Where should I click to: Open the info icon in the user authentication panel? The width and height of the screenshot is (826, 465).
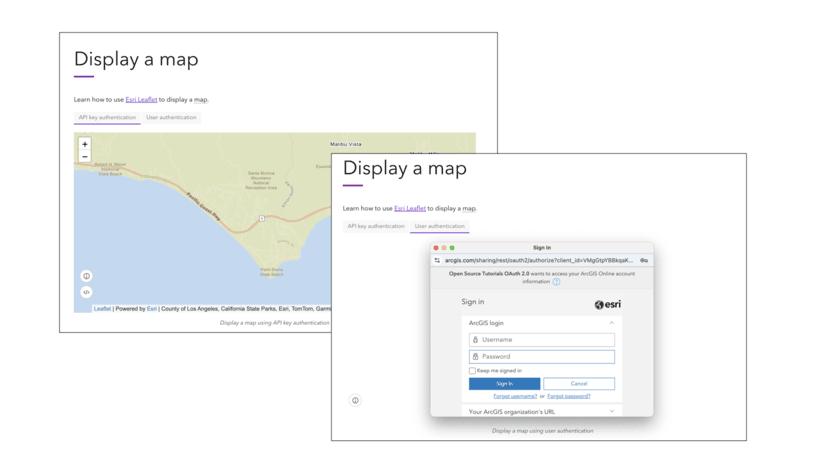[x=356, y=400]
